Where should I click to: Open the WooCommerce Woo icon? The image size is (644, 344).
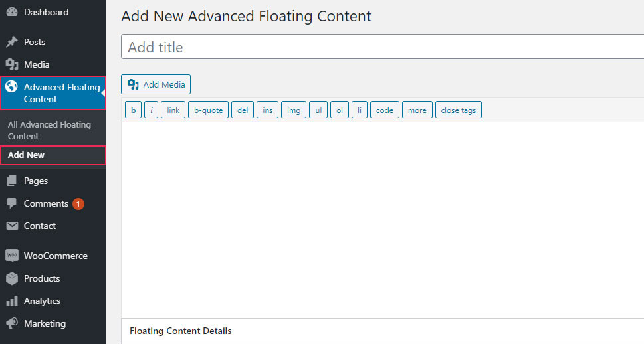12,256
